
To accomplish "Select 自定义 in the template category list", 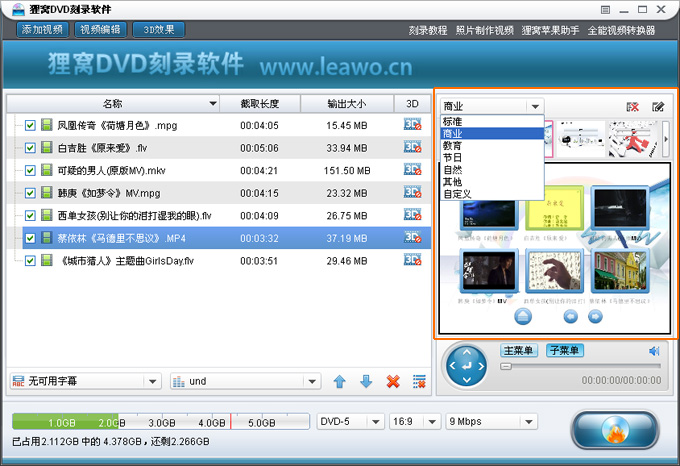I will [492, 194].
